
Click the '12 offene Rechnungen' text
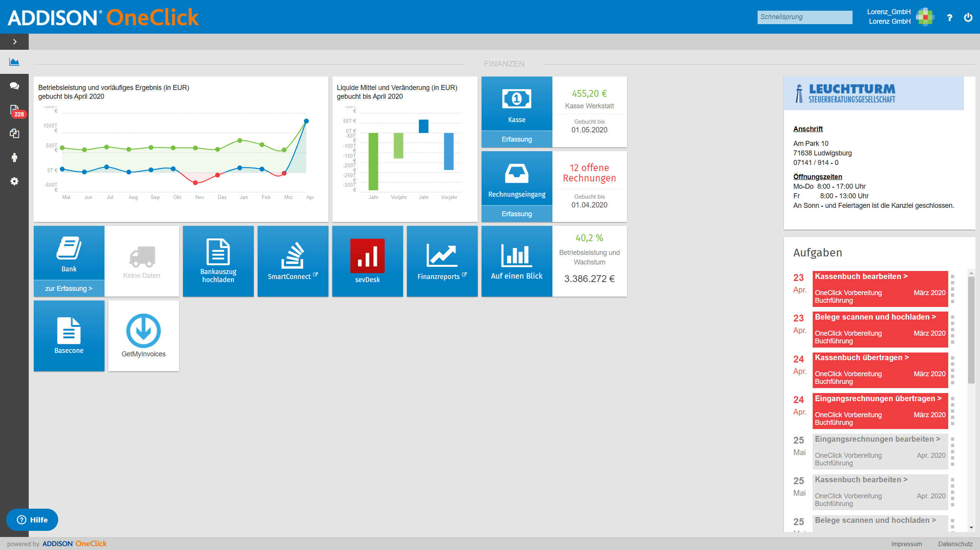(x=590, y=173)
